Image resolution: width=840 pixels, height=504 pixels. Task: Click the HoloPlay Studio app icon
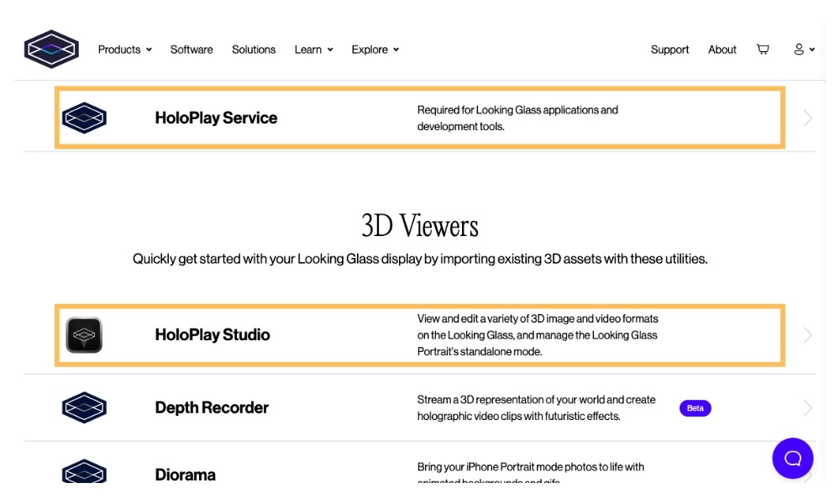point(84,335)
